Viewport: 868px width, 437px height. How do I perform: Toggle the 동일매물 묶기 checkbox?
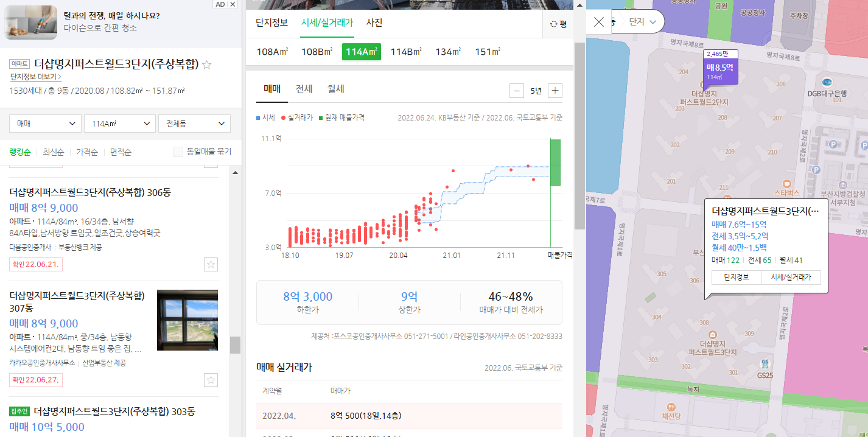pos(178,152)
